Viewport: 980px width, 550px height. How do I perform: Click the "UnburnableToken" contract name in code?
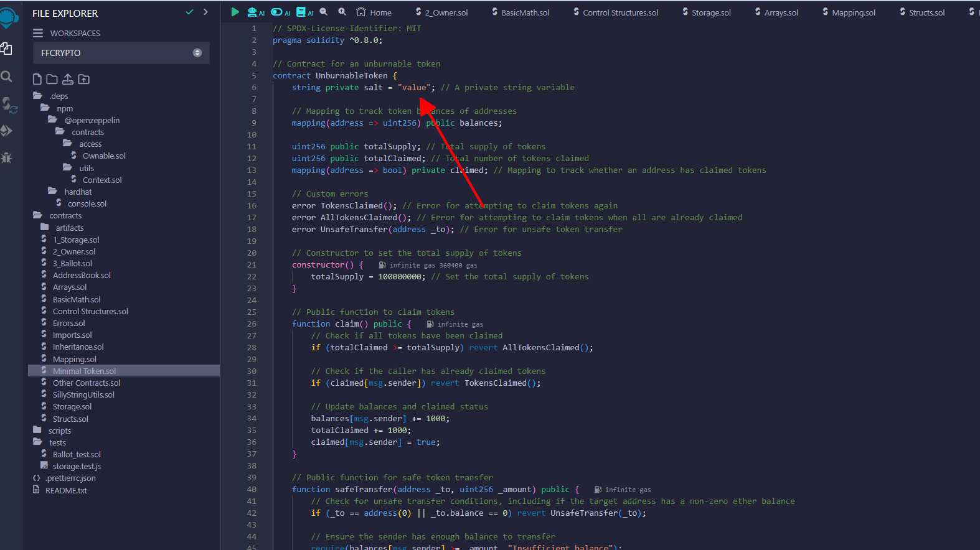352,75
